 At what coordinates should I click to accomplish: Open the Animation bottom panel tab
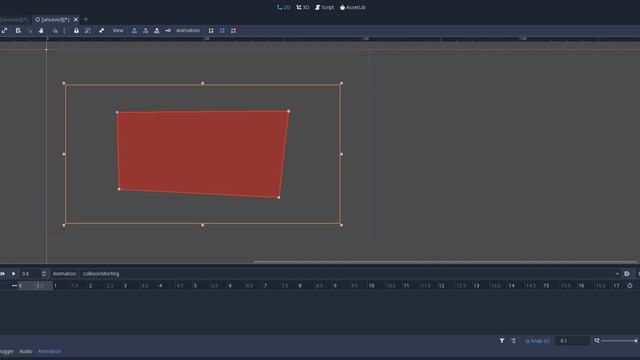[49, 351]
